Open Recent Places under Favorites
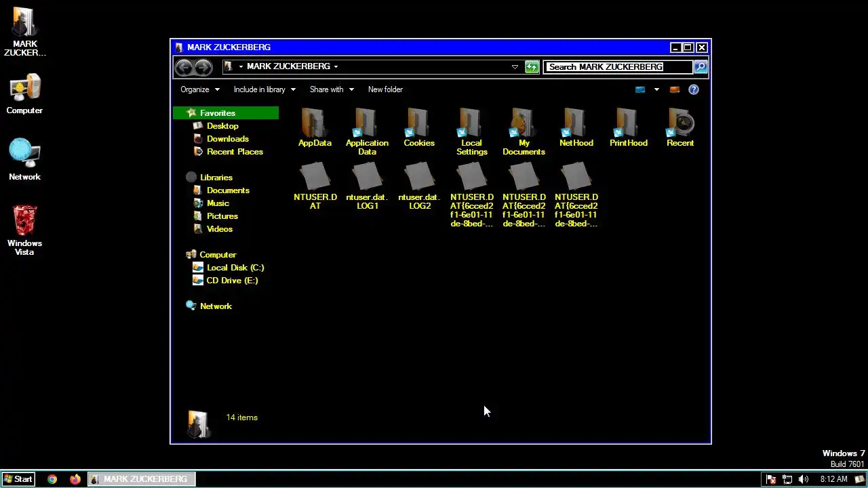The height and width of the screenshot is (488, 868). point(235,152)
